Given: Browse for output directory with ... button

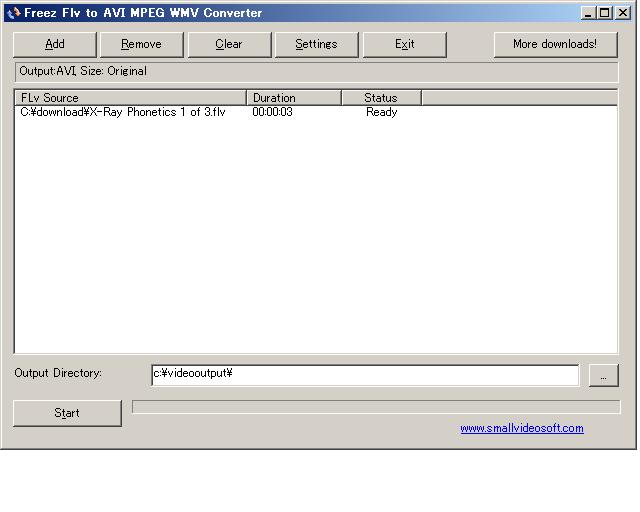Looking at the screenshot, I should [x=604, y=375].
